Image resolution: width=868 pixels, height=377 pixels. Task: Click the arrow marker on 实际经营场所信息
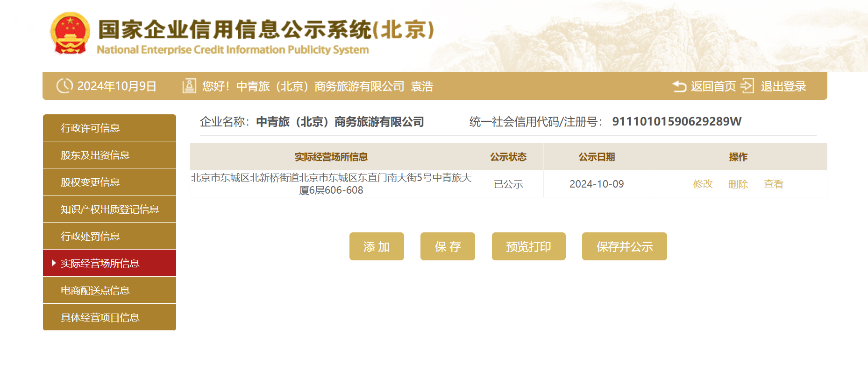[x=54, y=263]
